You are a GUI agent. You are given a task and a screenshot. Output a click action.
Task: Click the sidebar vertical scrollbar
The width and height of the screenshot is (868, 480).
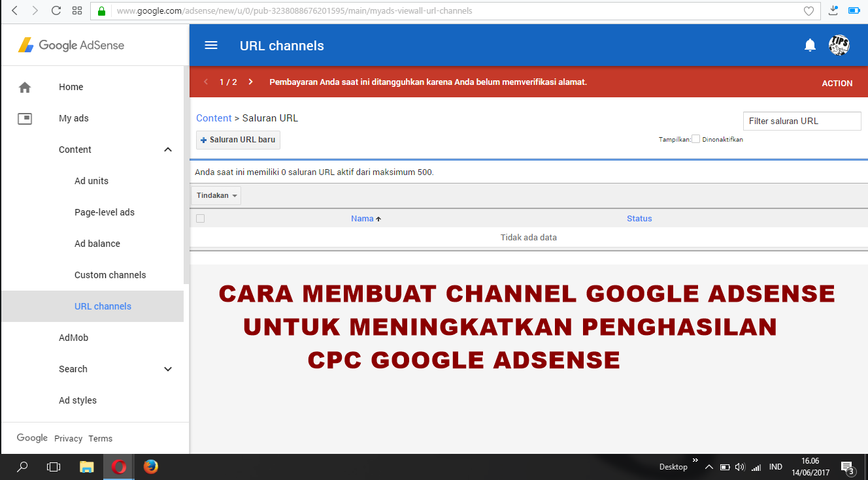(186, 174)
